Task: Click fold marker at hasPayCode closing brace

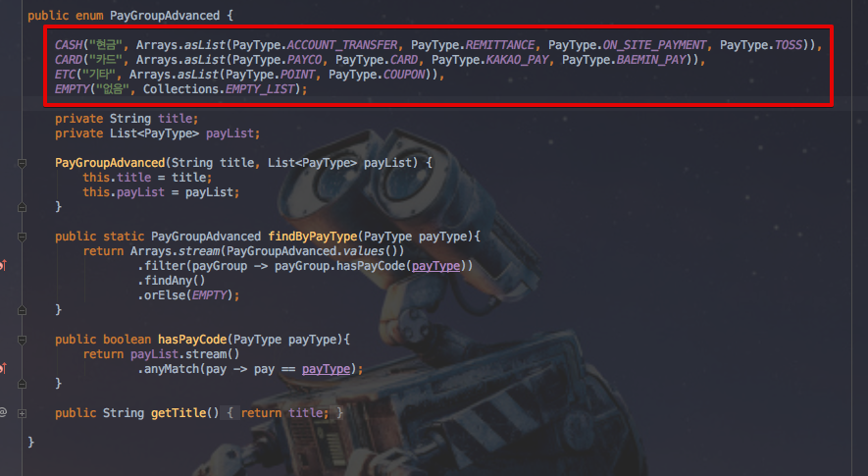Action: pyautogui.click(x=23, y=384)
